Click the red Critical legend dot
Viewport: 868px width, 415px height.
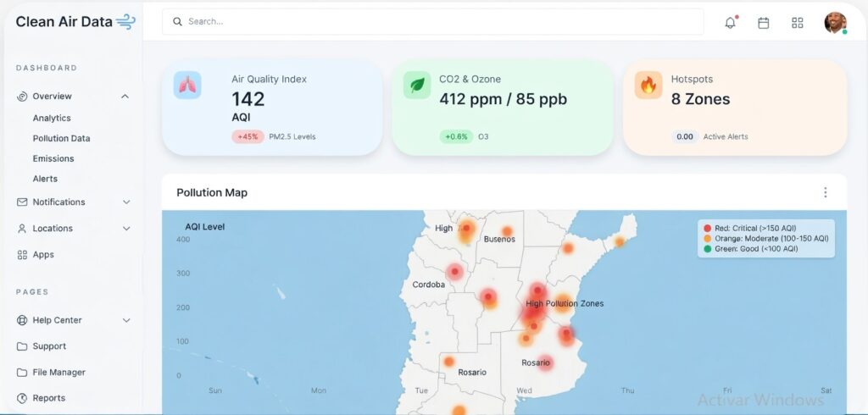707,229
